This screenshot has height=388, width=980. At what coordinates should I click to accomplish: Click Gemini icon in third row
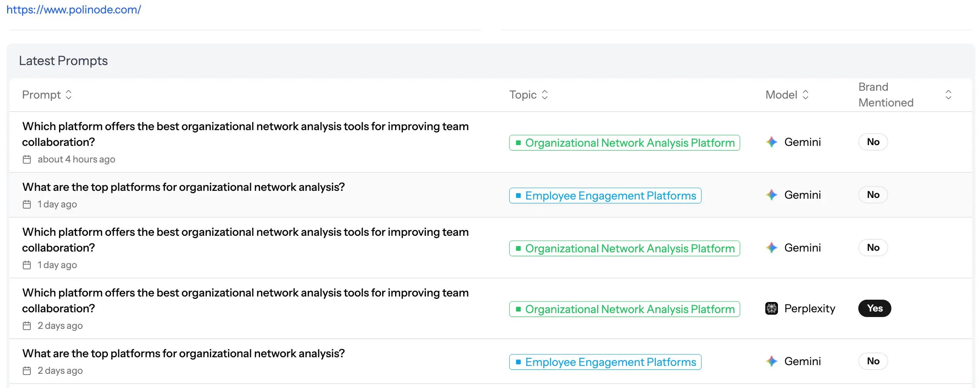pyautogui.click(x=771, y=248)
